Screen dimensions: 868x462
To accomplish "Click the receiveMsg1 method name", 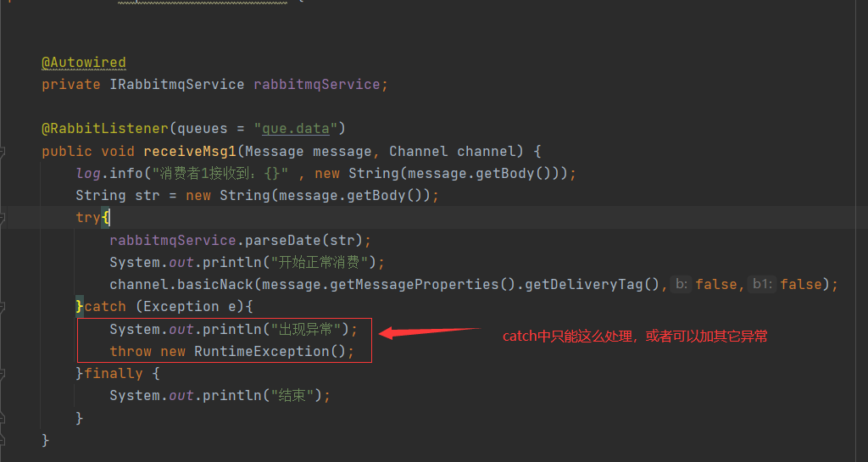I will pyautogui.click(x=190, y=152).
